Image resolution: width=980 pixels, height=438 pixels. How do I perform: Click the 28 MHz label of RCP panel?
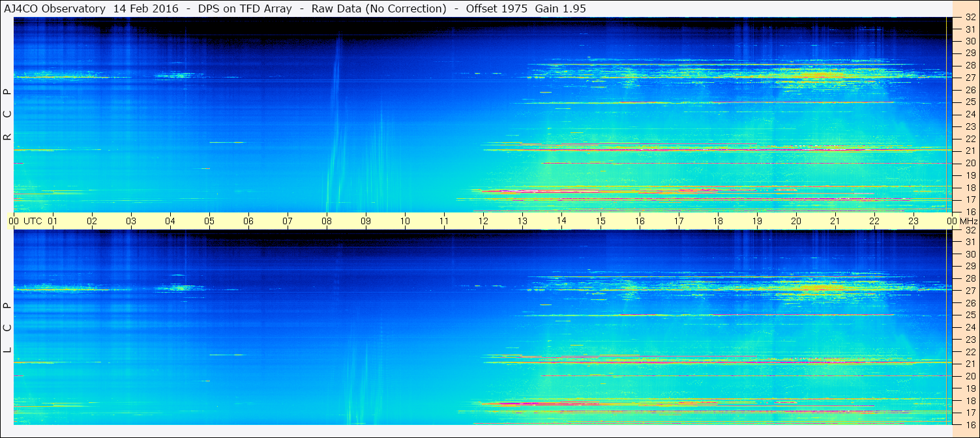970,65
